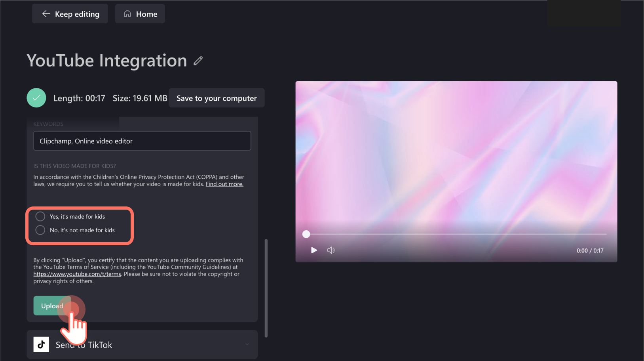Click the Keywords input field
This screenshot has height=361, width=644.
point(142,141)
